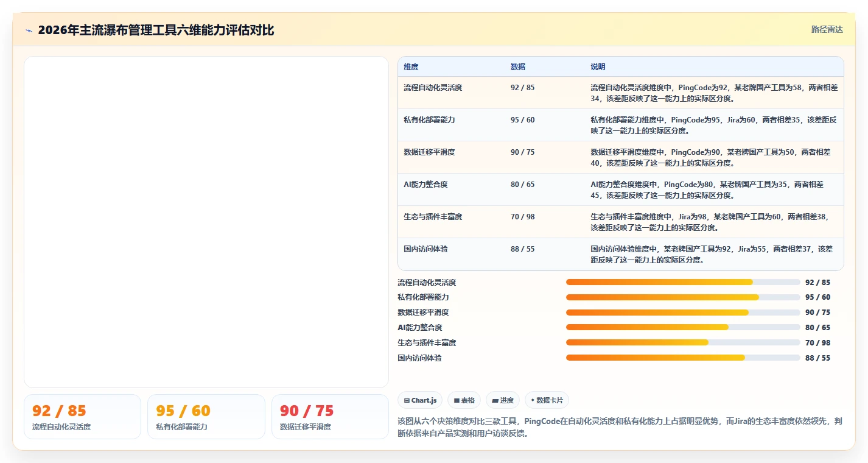Click the 路径雷达 label in the header
The image size is (868, 463).
click(827, 29)
